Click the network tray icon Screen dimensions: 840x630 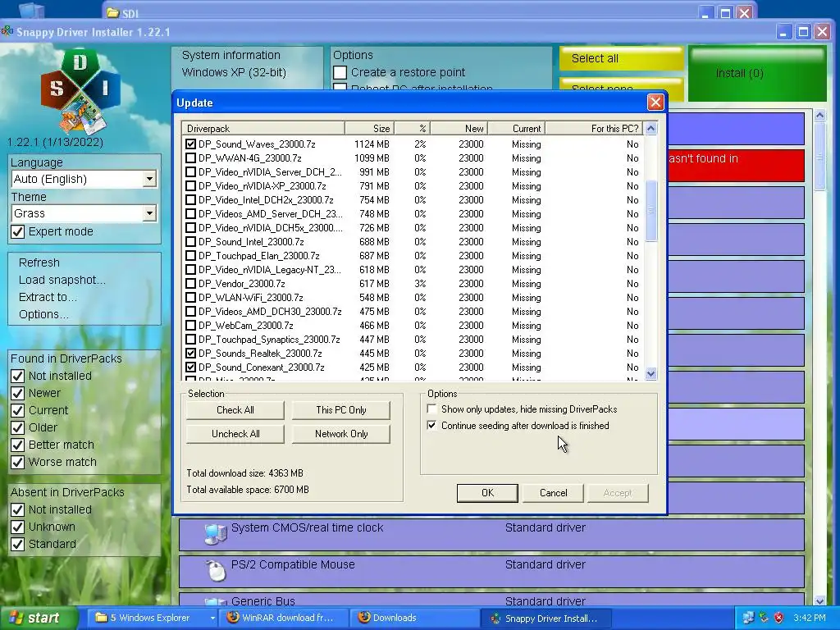tap(748, 618)
